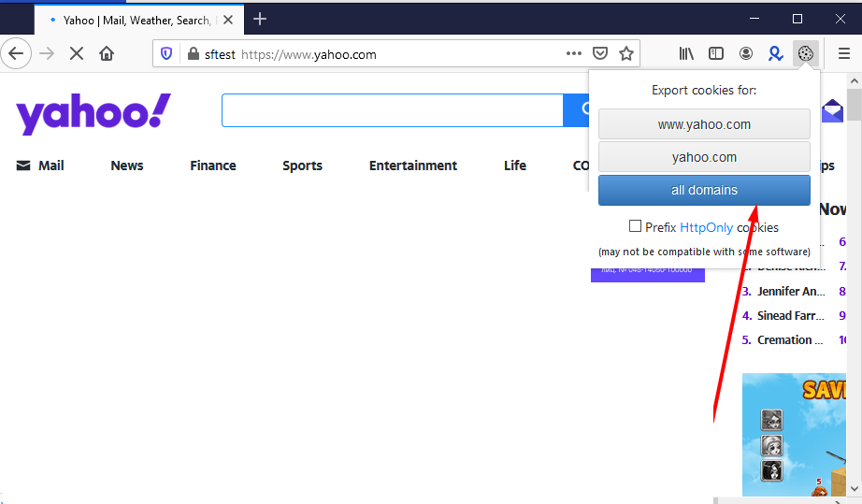Go to the Finance section
The image size is (862, 504).
213,166
